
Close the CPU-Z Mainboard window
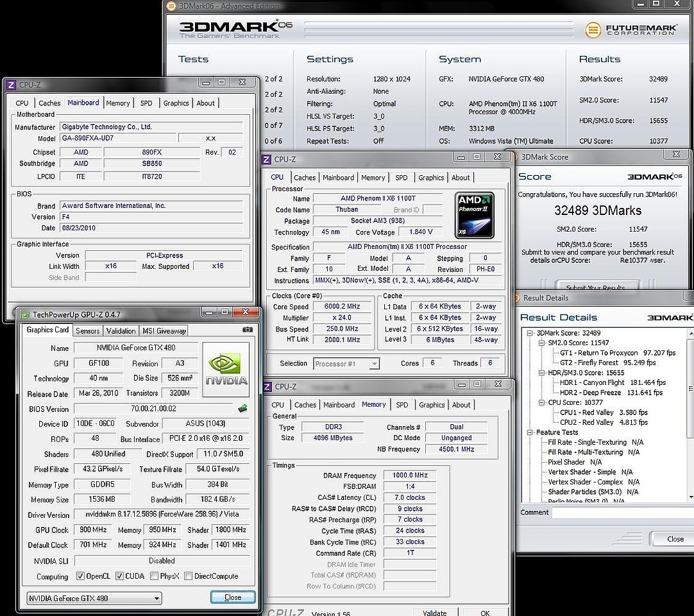242,82
